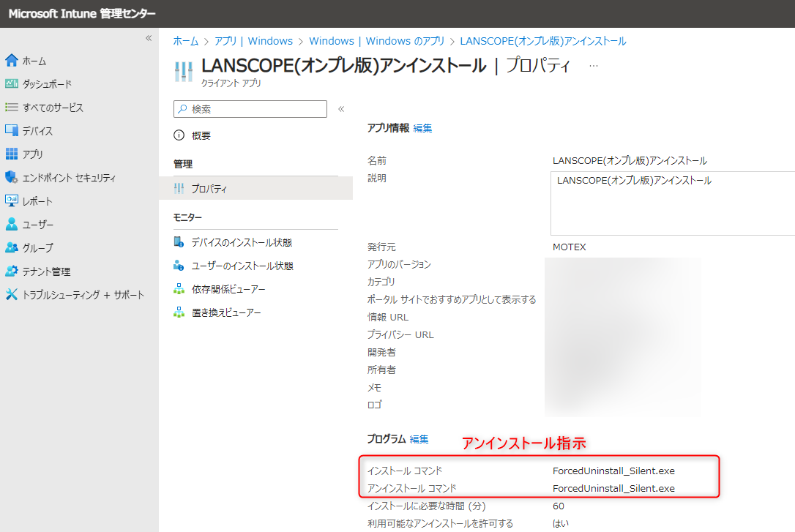Screen dimensions: 795x532
Task: Collapse the resource menu next to search
Action: (x=341, y=109)
